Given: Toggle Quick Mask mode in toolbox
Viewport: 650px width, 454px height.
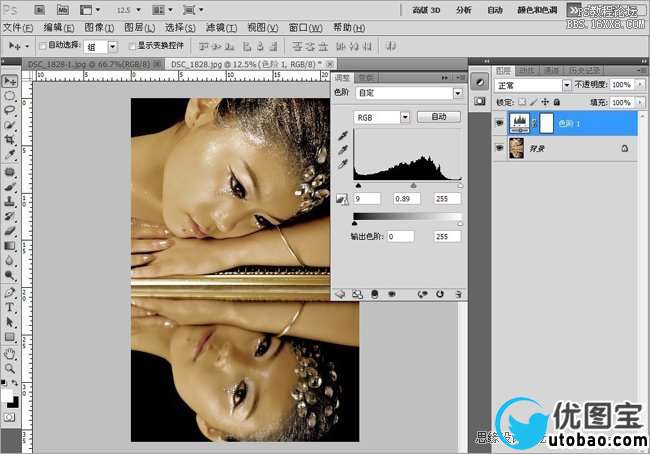Looking at the screenshot, I should click(9, 417).
